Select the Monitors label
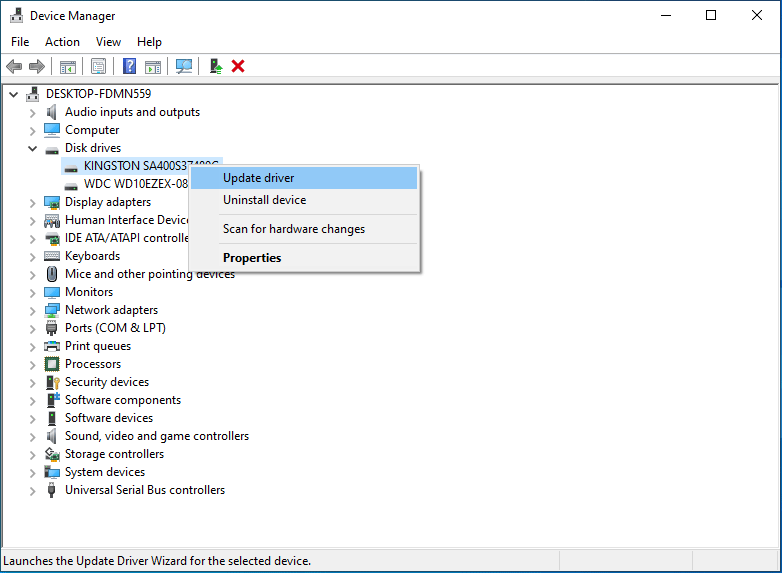 pos(89,292)
